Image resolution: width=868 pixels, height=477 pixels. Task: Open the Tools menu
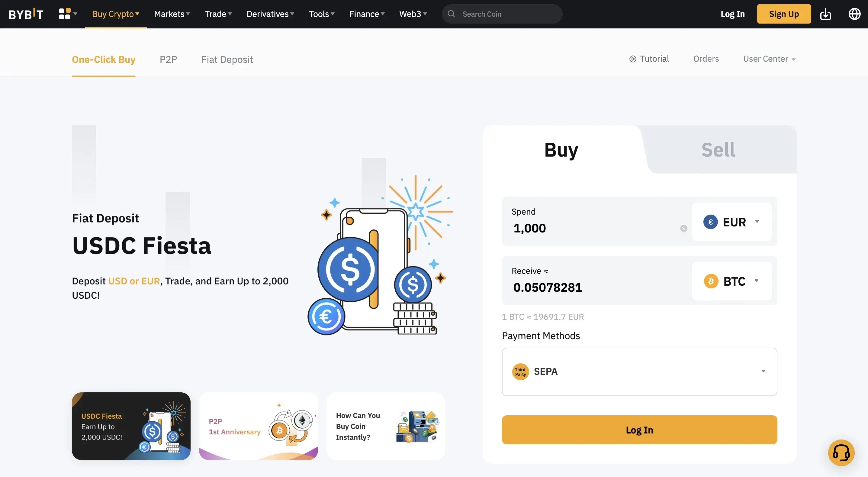tap(321, 14)
